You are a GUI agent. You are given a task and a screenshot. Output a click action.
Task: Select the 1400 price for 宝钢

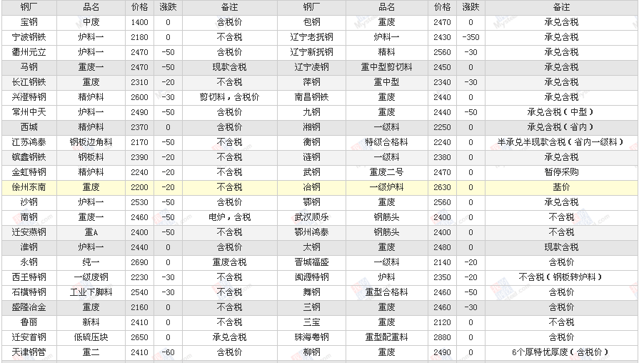[140, 22]
